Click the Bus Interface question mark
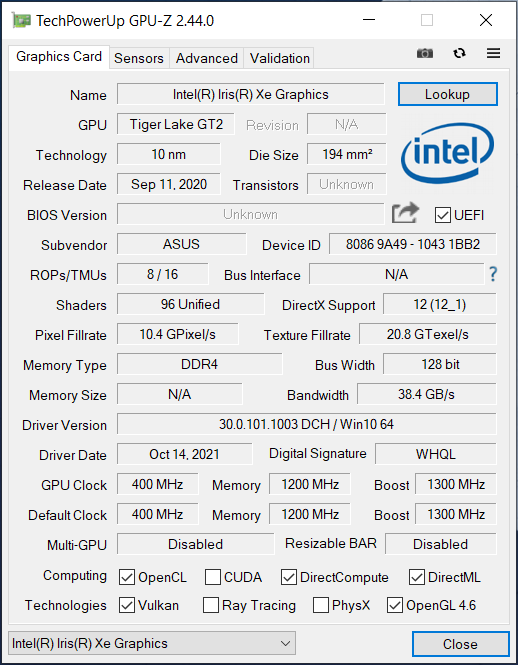This screenshot has width=518, height=665. [x=493, y=274]
